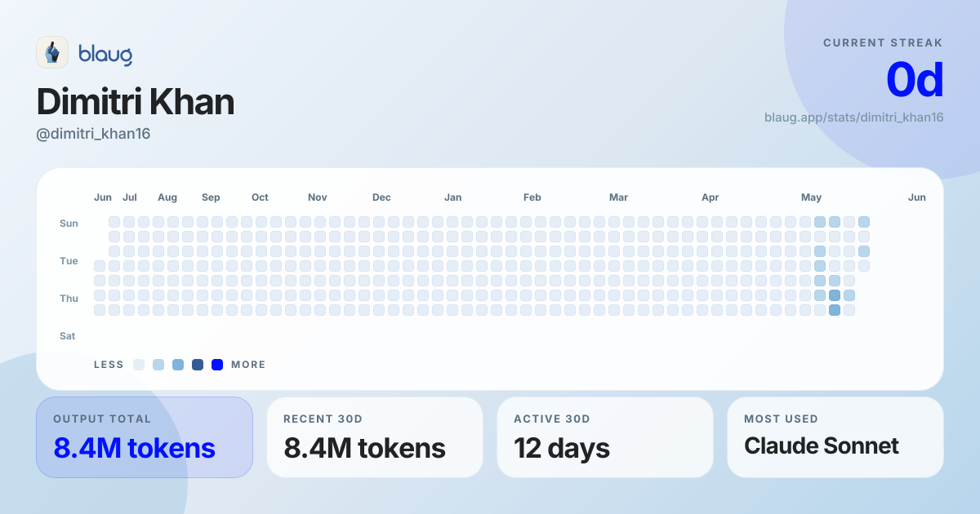Click the Sep month label
The image size is (980, 514).
tap(211, 197)
